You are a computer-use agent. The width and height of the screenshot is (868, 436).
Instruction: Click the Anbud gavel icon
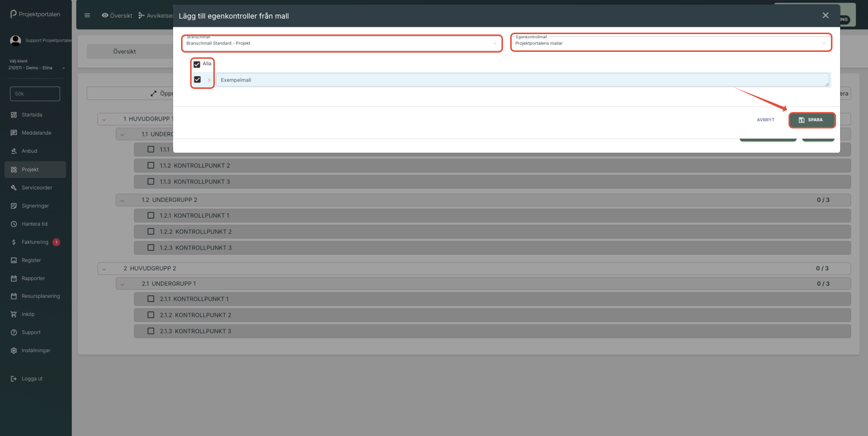(14, 151)
